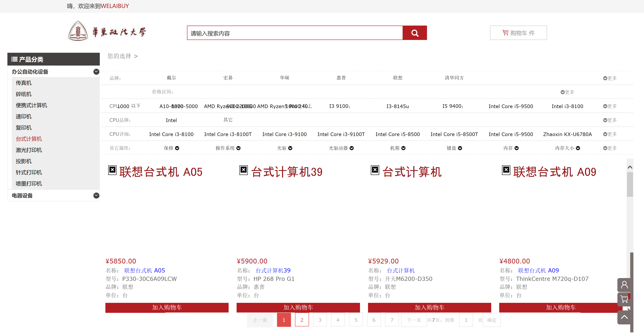Select the 台式计算机 category
Screen dimensions: 644x334
pos(29,139)
